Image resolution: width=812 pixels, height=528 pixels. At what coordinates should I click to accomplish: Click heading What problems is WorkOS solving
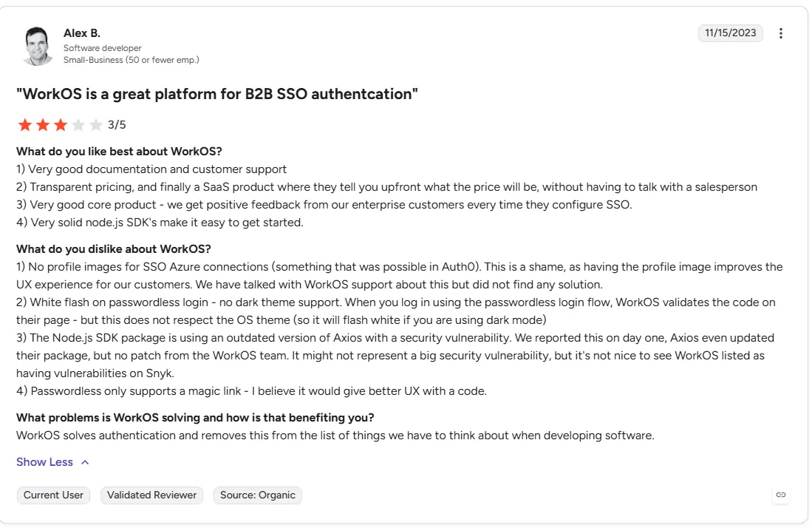pyautogui.click(x=195, y=418)
